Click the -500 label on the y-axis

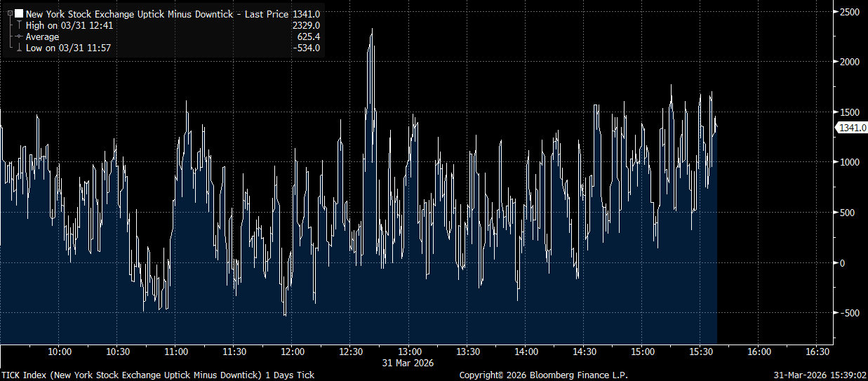pos(848,313)
